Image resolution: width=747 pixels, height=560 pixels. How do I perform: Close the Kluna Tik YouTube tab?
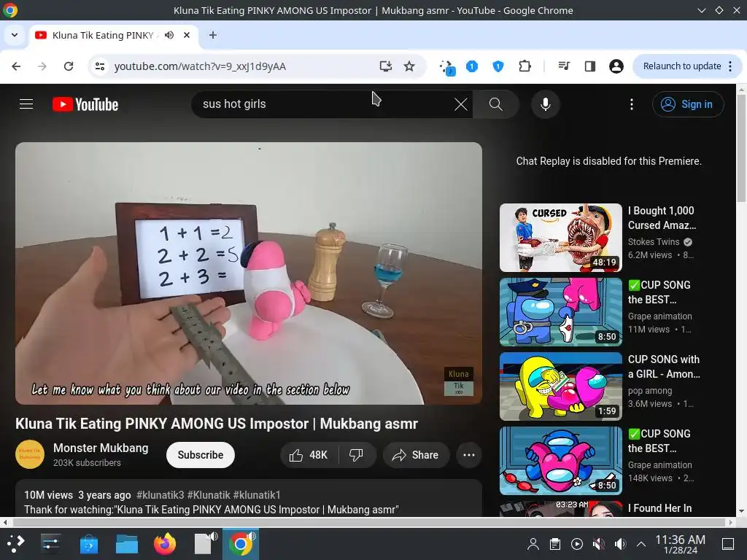(187, 35)
